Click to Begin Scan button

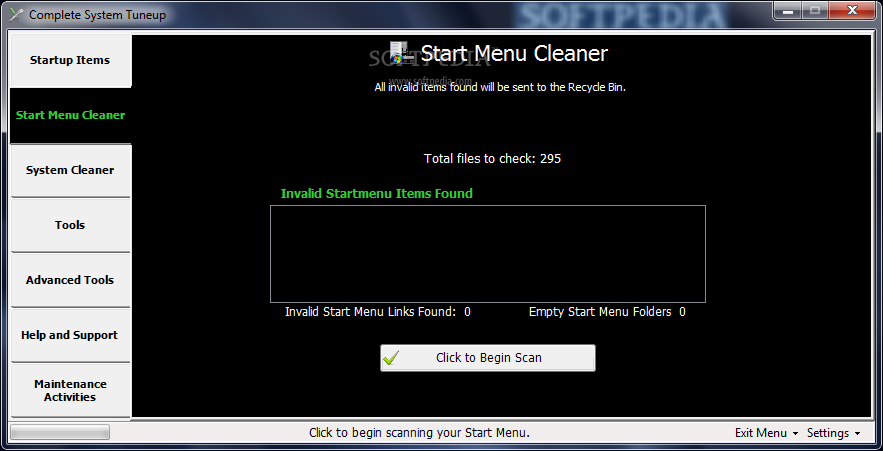point(488,358)
